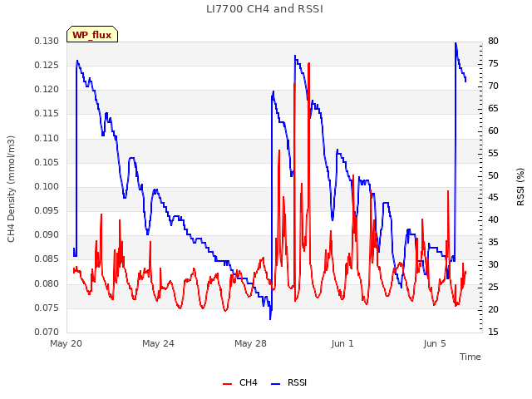Click the 80 RSSI axis value

[x=493, y=42]
